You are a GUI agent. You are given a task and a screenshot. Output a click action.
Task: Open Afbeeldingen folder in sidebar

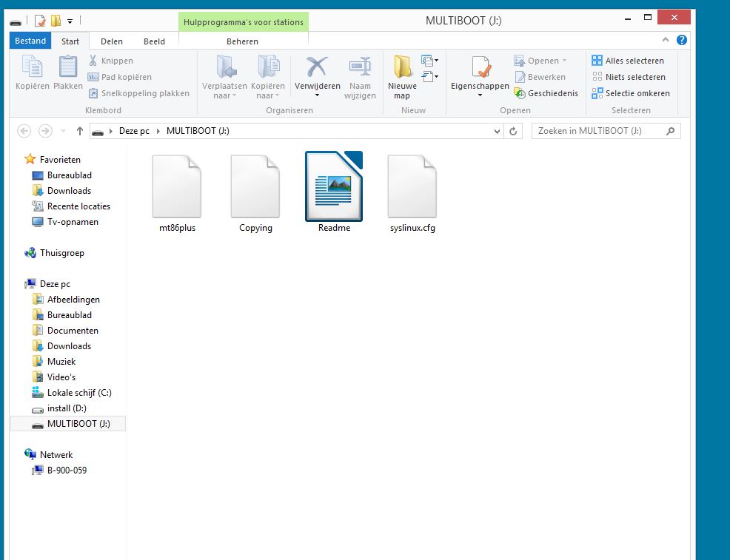66,300
